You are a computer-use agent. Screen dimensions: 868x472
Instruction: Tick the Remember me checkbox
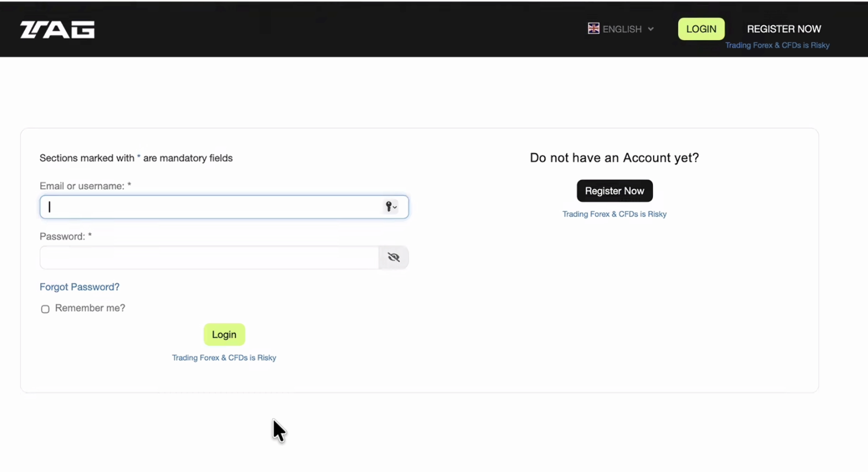[45, 309]
